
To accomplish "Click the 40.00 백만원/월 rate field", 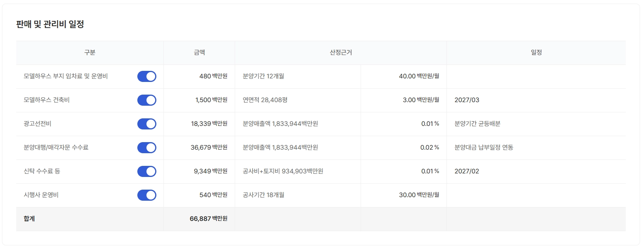I will tap(407, 76).
